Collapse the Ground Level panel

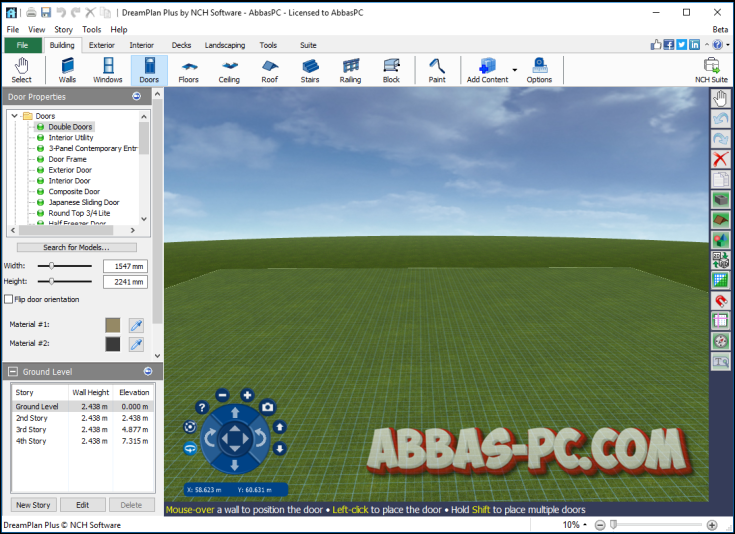click(147, 371)
